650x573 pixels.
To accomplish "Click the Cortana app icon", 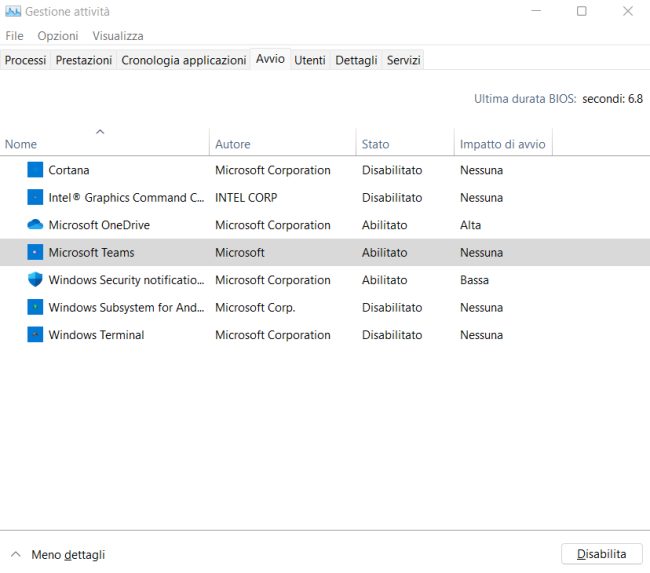I will pos(35,170).
